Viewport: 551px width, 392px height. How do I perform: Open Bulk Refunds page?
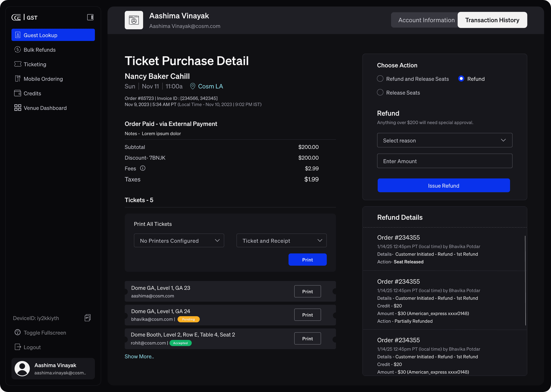point(40,50)
